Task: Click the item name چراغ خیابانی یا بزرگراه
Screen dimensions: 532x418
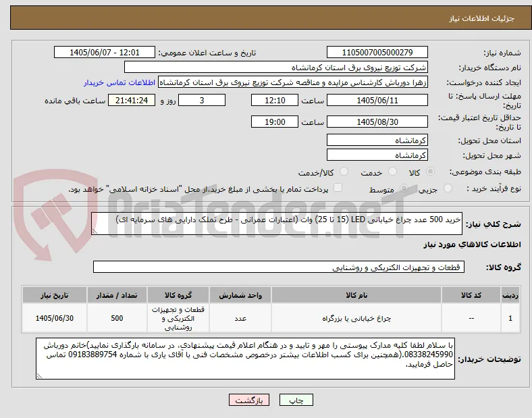Action: (356, 318)
